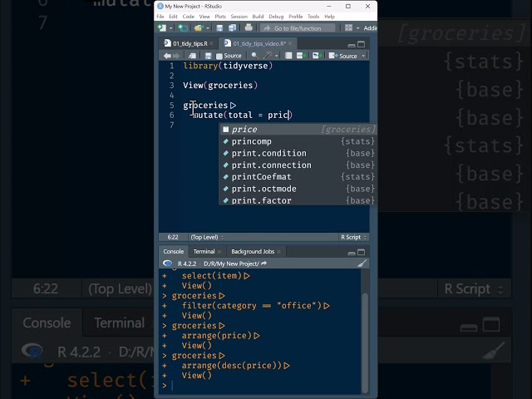Open the File menu
This screenshot has width=532, height=399.
[160, 17]
